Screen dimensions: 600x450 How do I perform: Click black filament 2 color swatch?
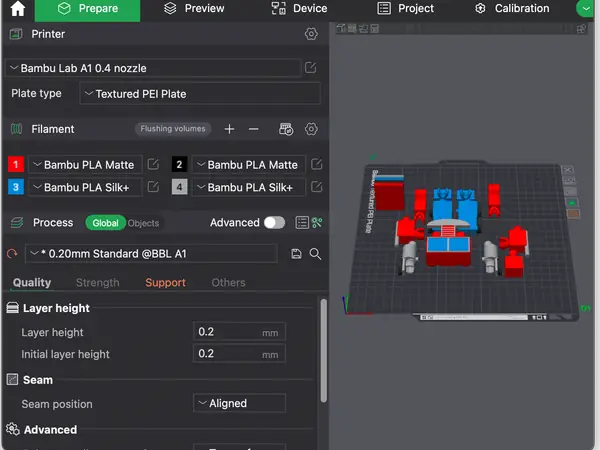click(179, 165)
